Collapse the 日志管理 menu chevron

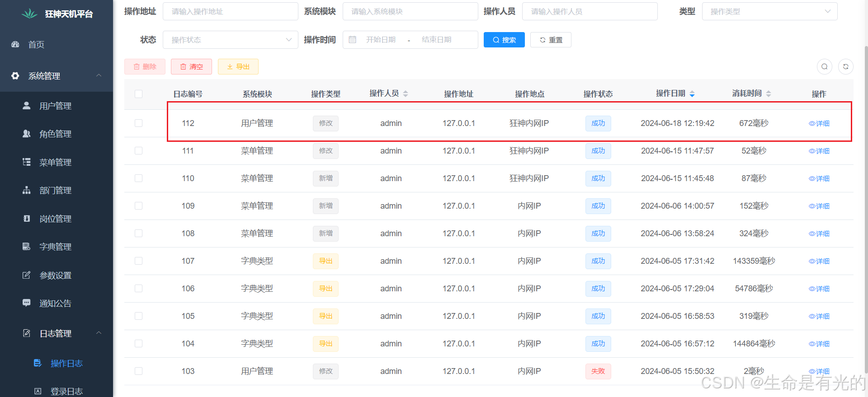99,333
